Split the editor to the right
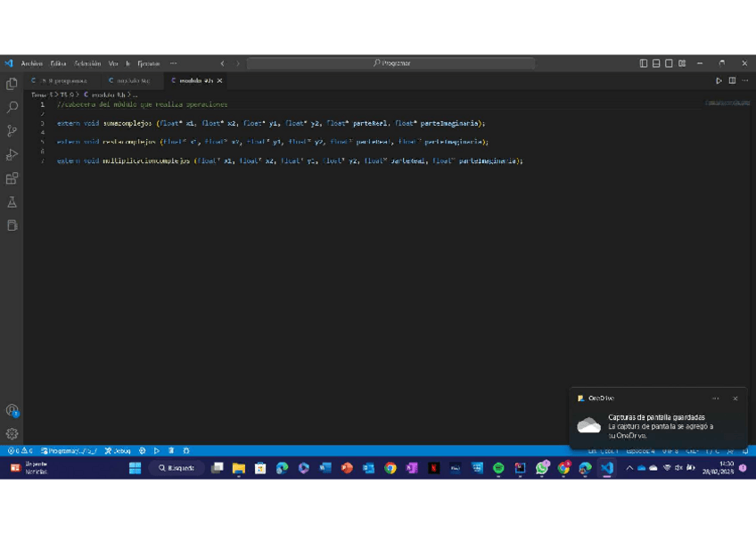The width and height of the screenshot is (756, 534). coord(732,81)
